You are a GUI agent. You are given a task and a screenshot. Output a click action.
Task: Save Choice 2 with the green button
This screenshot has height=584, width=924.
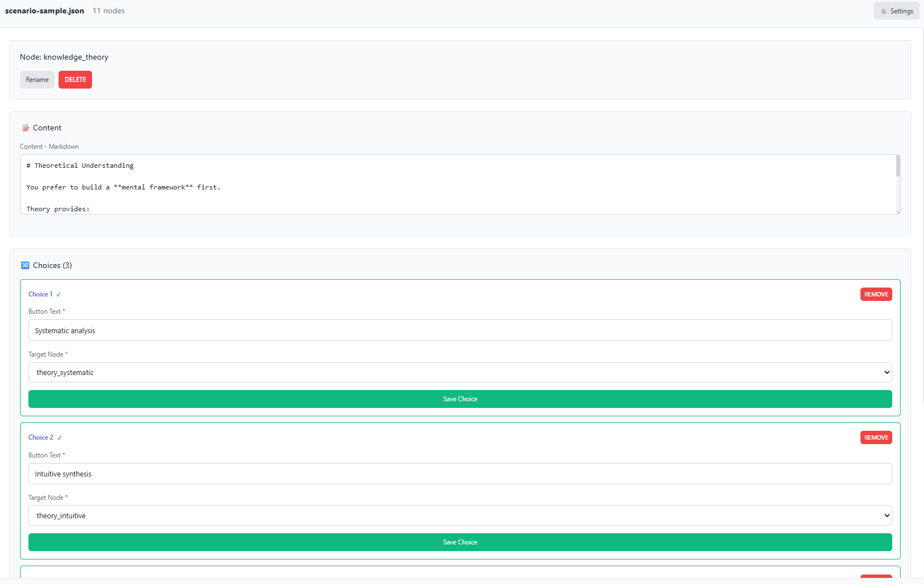pos(460,542)
